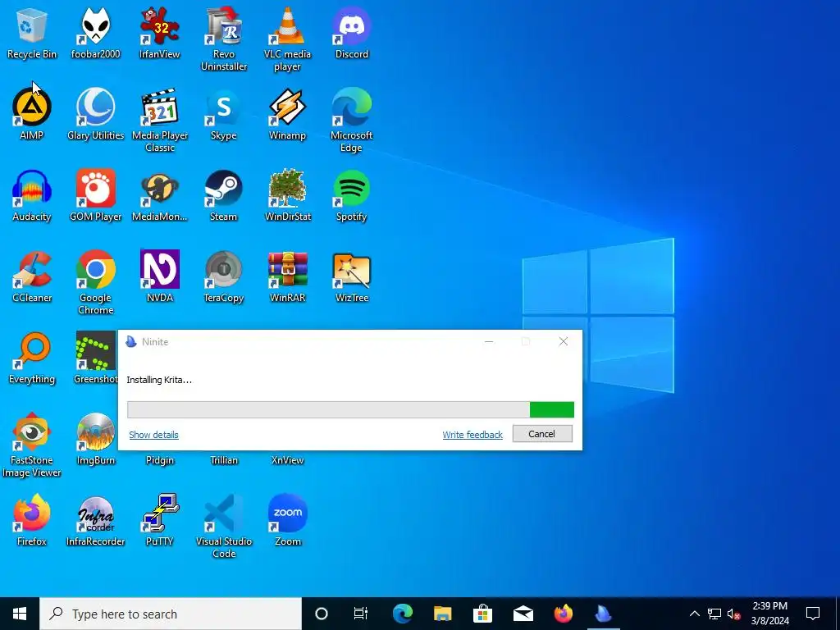
Task: Select the foobar2000 desktop shortcut
Action: click(95, 32)
